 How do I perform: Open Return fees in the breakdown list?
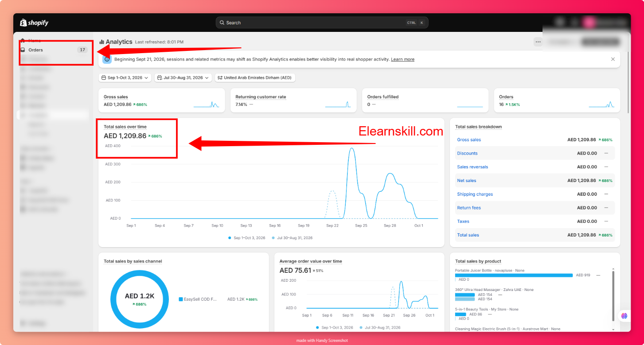[469, 208]
